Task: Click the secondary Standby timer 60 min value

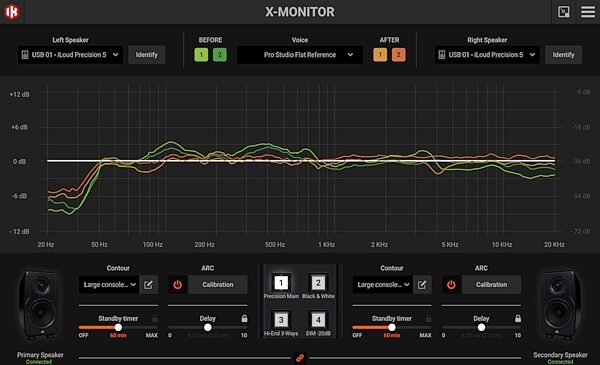Action: (392, 335)
